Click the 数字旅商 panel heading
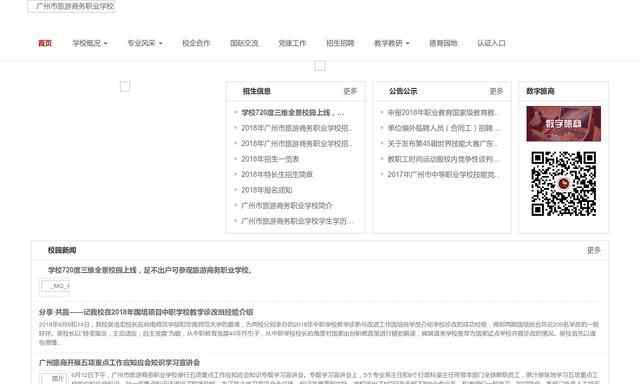The height and width of the screenshot is (384, 640). point(540,91)
